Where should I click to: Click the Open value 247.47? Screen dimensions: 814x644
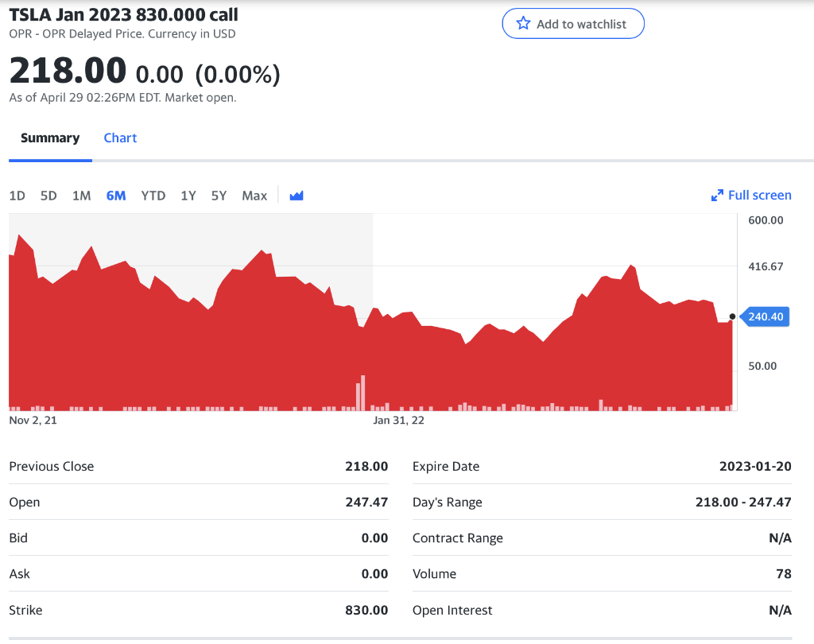(366, 502)
